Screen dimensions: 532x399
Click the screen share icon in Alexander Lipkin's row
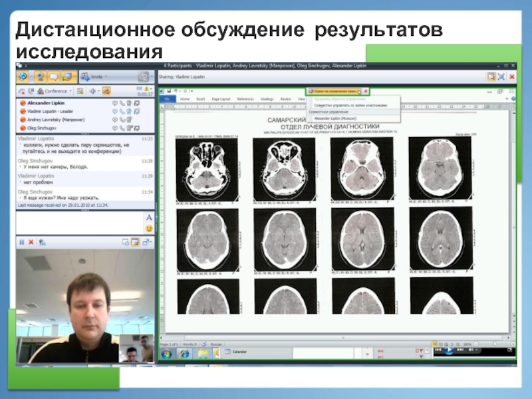click(136, 103)
